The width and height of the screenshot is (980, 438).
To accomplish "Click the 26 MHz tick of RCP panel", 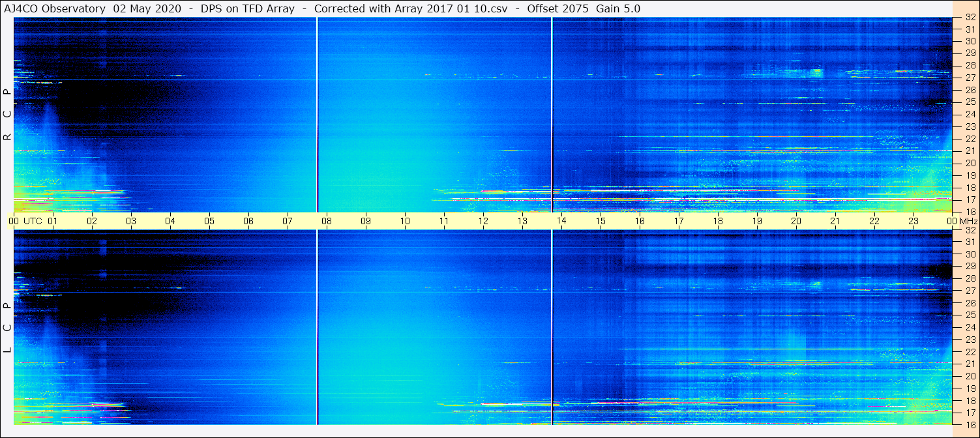I will (970, 90).
